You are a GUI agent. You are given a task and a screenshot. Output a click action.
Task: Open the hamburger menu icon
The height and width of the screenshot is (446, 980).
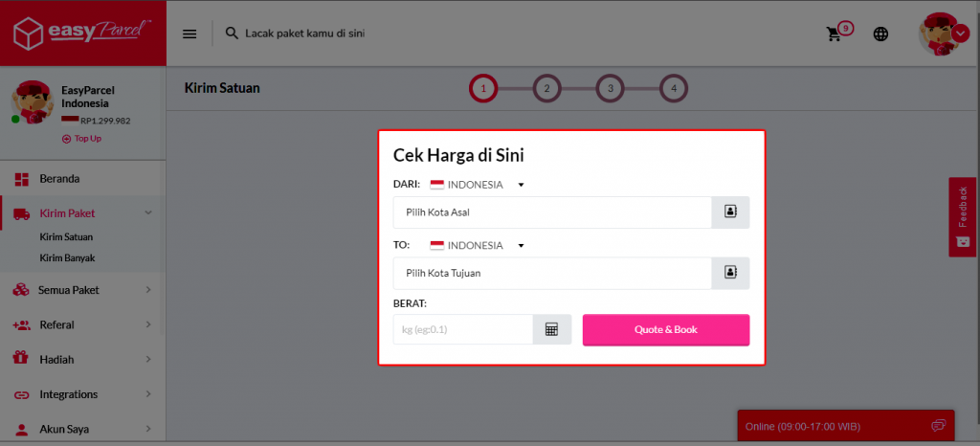point(189,33)
